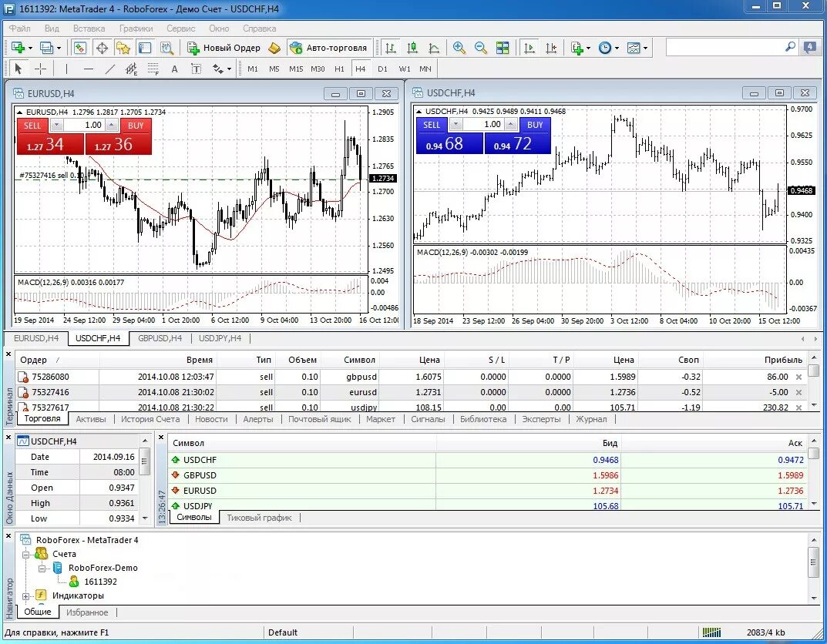
Task: Open the Сервис menu
Action: (x=180, y=29)
